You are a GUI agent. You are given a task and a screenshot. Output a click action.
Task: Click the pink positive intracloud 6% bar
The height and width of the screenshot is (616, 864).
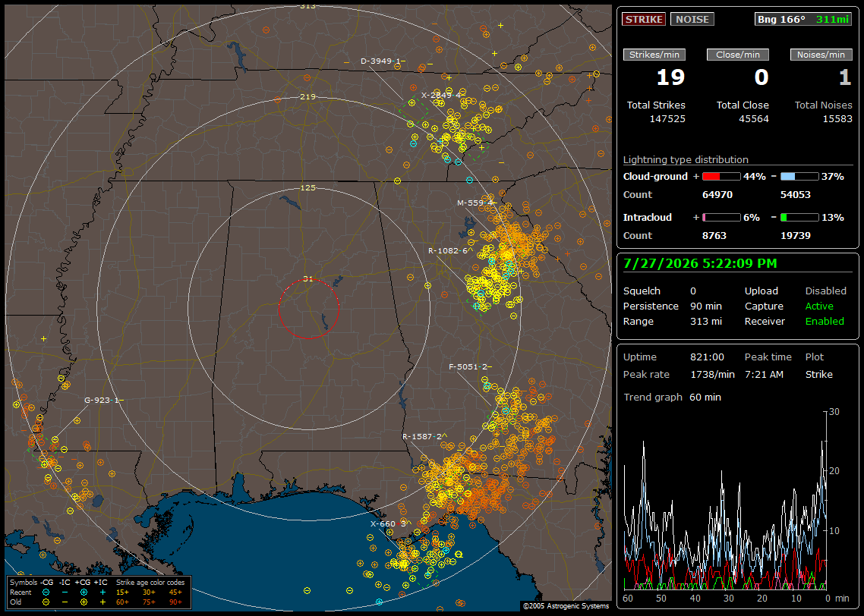tap(721, 218)
